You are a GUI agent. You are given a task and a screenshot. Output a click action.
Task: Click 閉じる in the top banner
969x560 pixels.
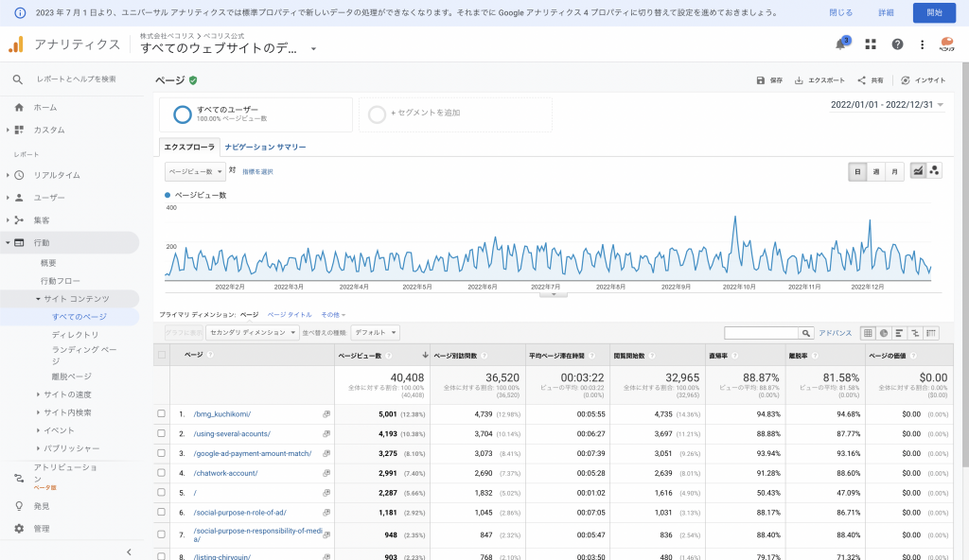tap(840, 13)
